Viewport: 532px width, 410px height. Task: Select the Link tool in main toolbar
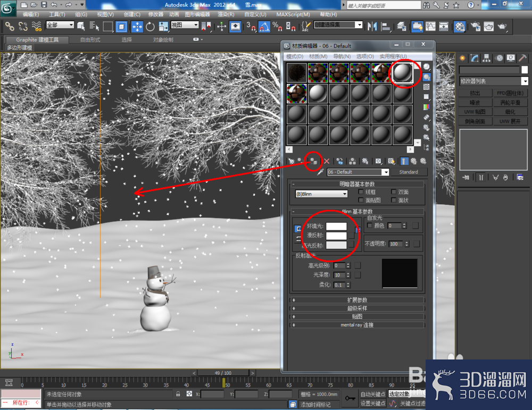[10, 26]
